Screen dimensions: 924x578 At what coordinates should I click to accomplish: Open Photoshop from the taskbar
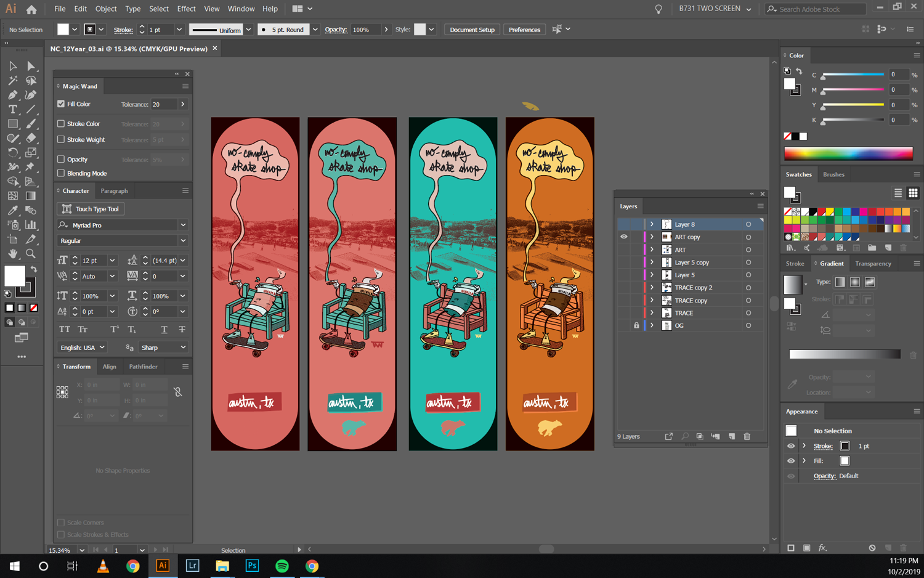(252, 566)
